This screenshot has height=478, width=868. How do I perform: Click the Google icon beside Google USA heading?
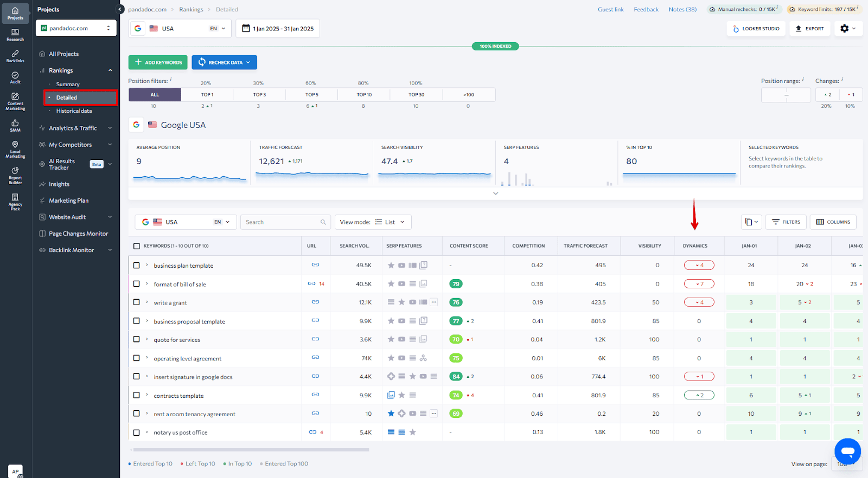(x=136, y=125)
